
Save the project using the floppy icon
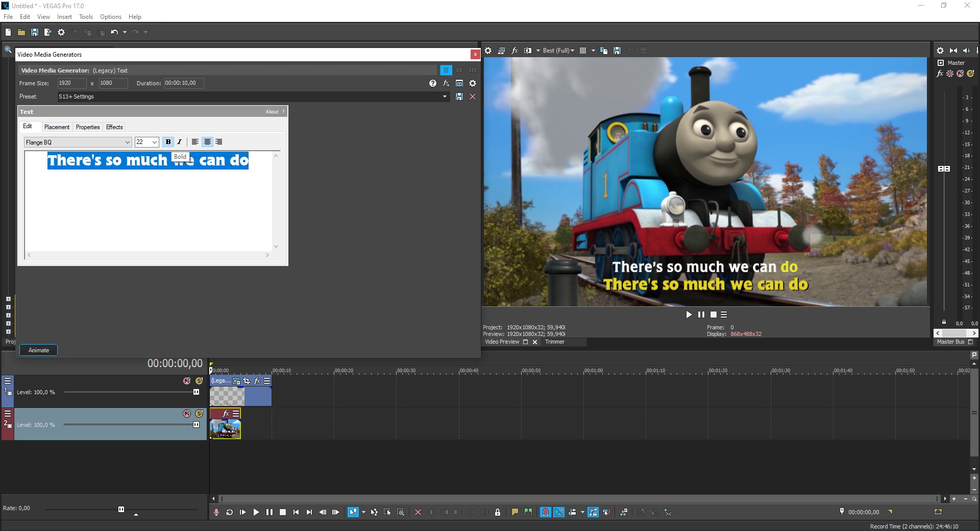pos(35,32)
